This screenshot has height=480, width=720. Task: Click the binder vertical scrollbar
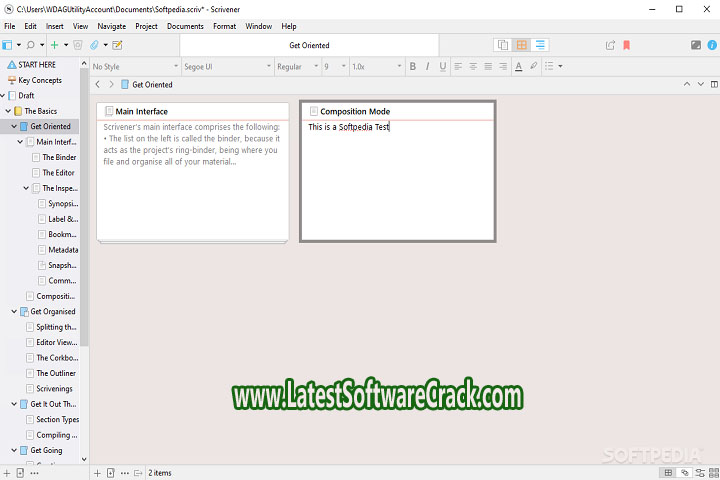pyautogui.click(x=84, y=207)
